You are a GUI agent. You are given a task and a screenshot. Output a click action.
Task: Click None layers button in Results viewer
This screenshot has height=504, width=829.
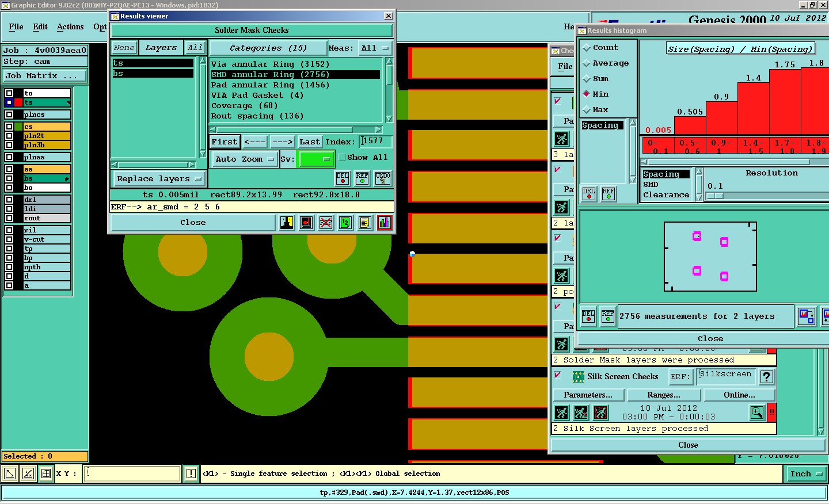(x=124, y=48)
